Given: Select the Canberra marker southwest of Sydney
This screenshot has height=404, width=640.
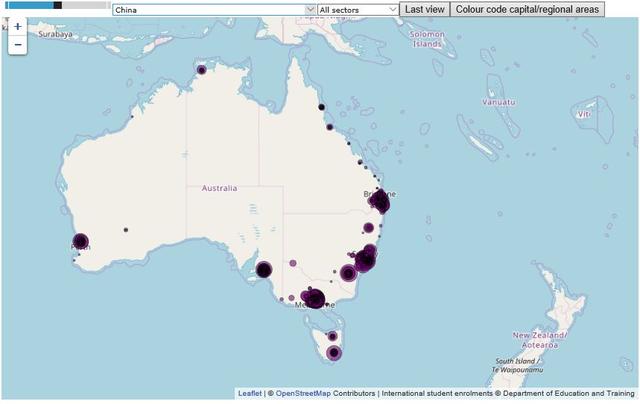Looking at the screenshot, I should [x=349, y=273].
